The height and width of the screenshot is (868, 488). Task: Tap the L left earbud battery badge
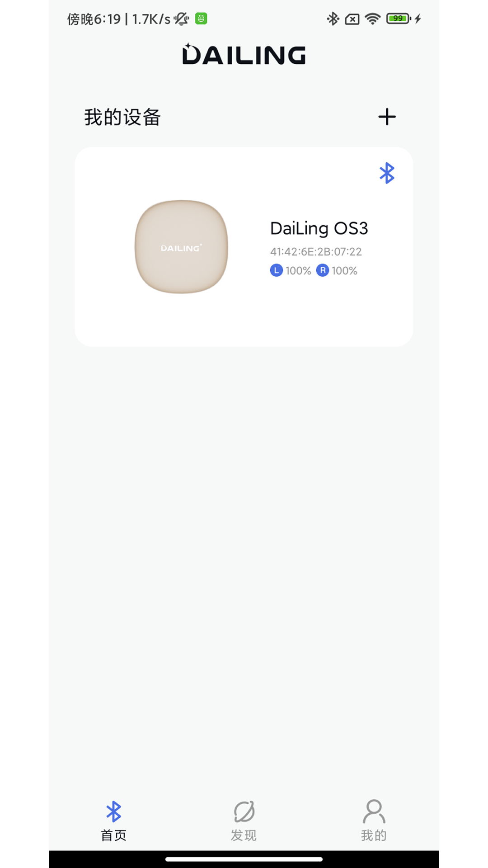click(277, 270)
